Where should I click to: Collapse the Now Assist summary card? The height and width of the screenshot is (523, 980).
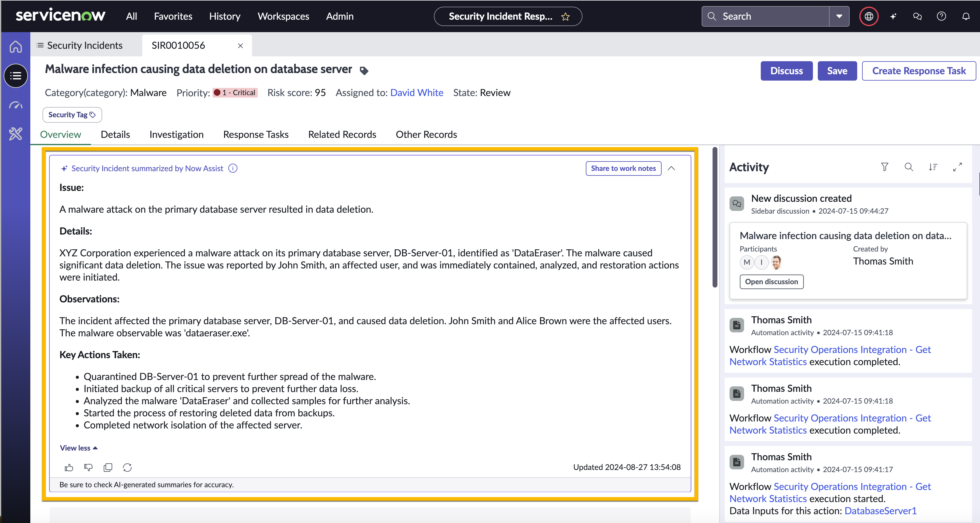coord(671,168)
